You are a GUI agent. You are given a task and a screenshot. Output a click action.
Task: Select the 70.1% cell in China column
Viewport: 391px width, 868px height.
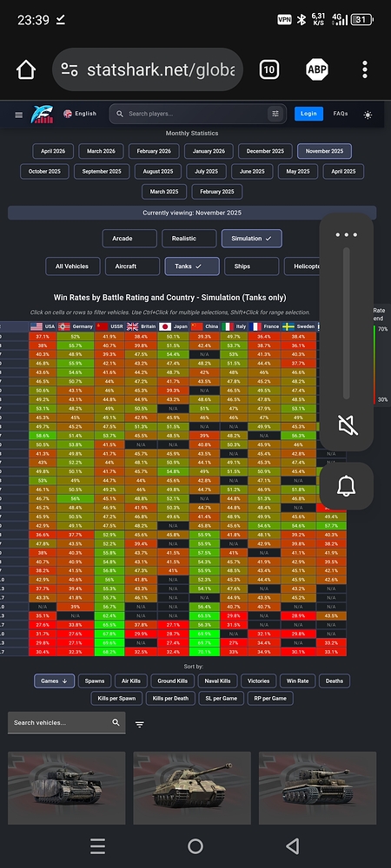coord(204,652)
